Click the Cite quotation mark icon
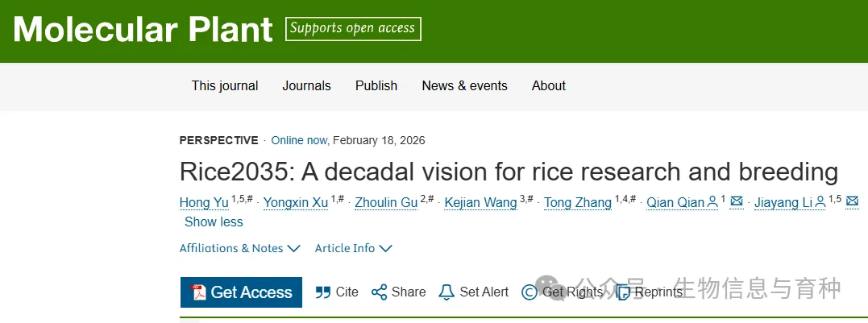The height and width of the screenshot is (323, 868). click(323, 292)
